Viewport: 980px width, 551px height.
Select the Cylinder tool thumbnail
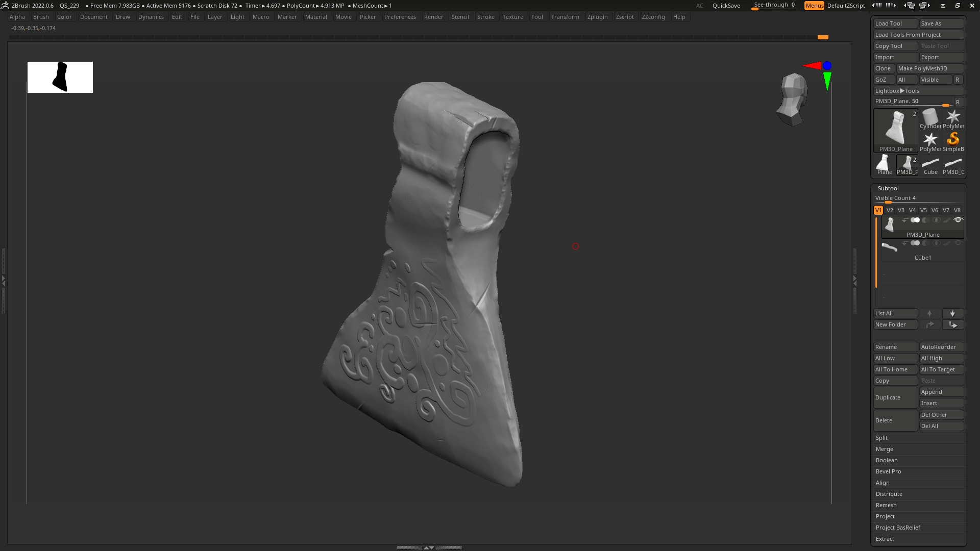coord(930,119)
